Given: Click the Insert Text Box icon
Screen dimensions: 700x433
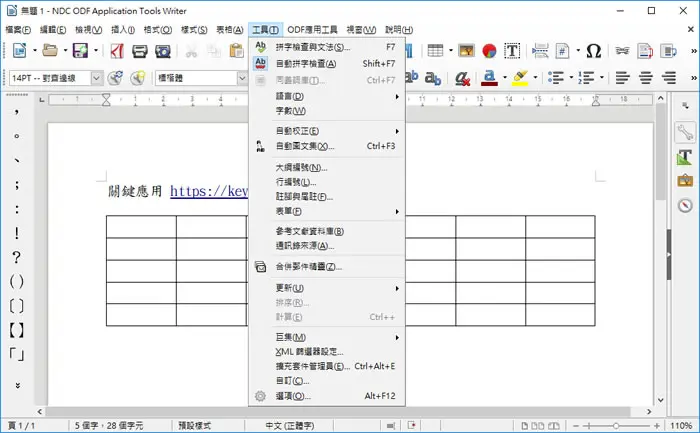Looking at the screenshot, I should (x=512, y=51).
